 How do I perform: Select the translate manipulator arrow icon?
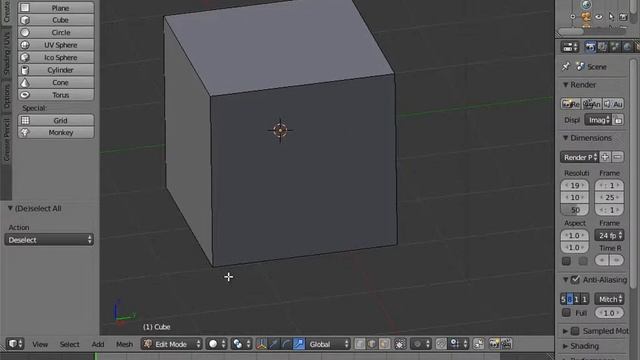(274, 344)
